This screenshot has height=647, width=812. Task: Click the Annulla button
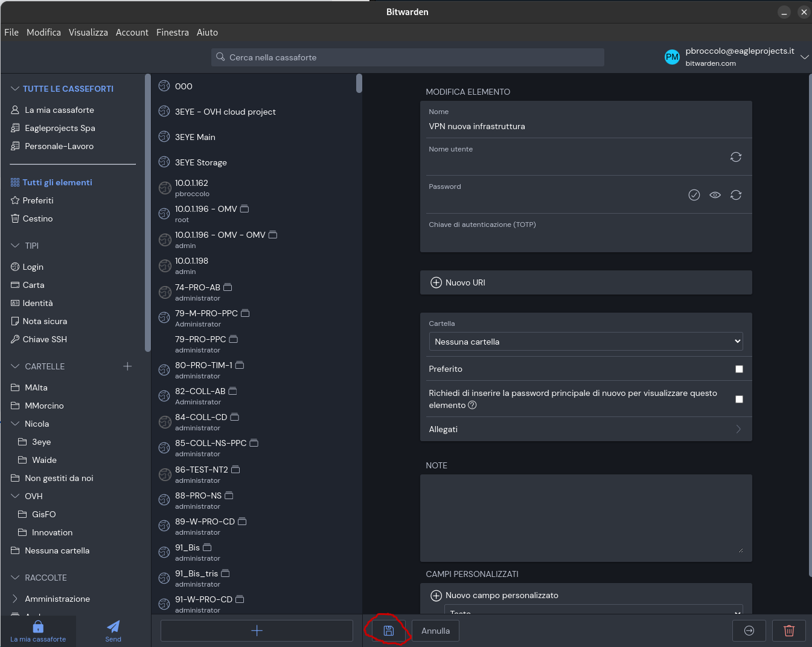(435, 631)
